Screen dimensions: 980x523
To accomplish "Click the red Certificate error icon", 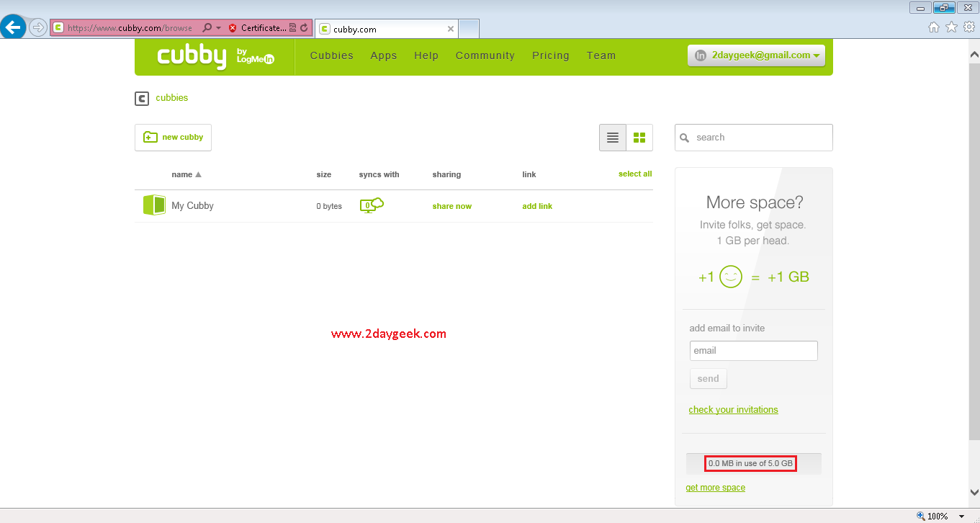I will 233,28.
